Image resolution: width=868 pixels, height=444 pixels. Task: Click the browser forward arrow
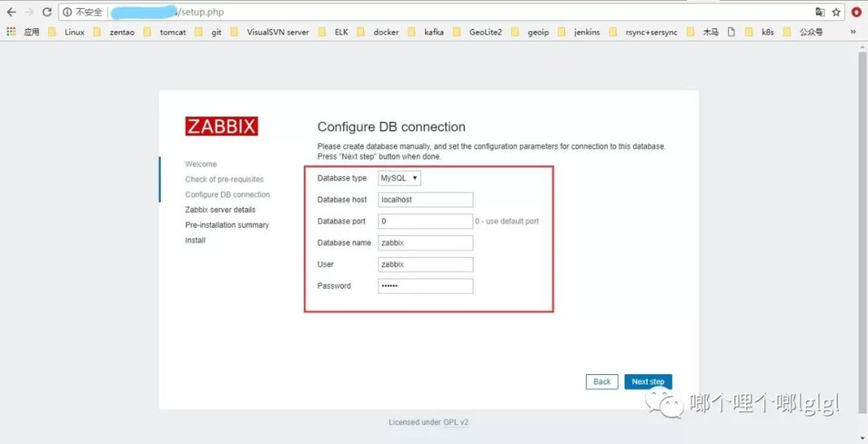tap(29, 11)
